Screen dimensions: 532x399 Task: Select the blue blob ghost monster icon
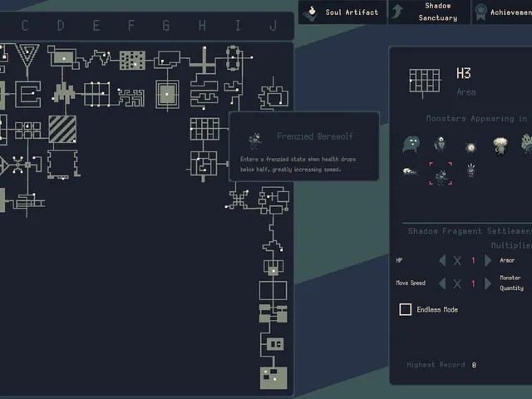pos(411,144)
